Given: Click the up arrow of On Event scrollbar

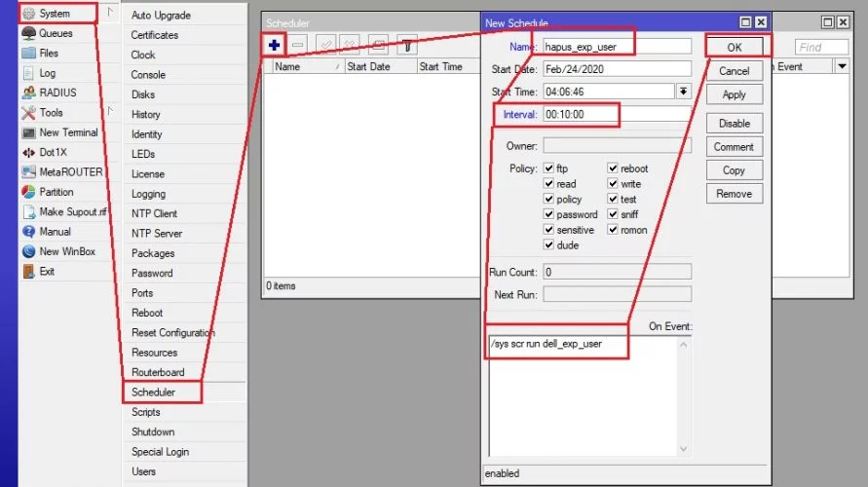Looking at the screenshot, I should coord(684,345).
